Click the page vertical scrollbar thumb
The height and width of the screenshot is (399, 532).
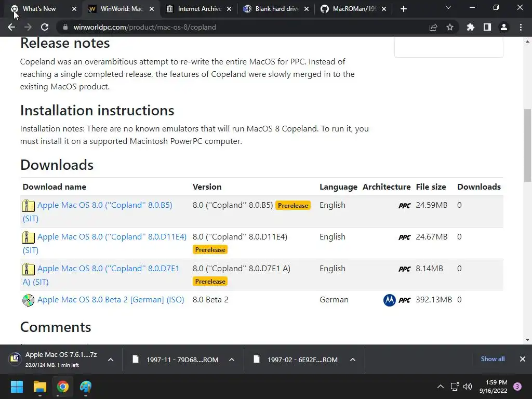[528, 145]
